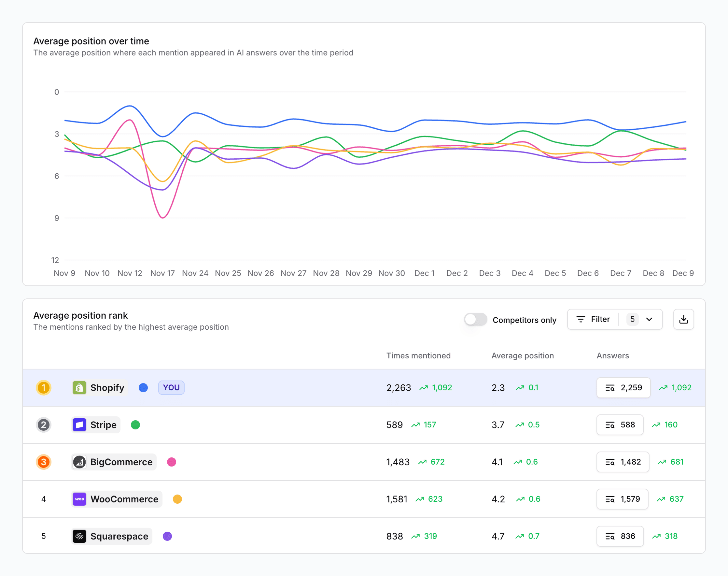728x576 pixels.
Task: Click the Dec 1 label on the chart axis
Action: pos(424,273)
